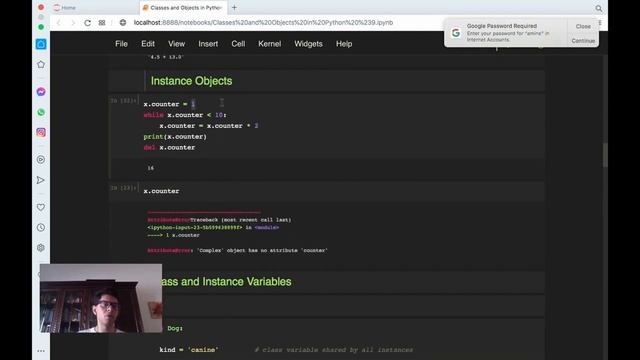Image resolution: width=640 pixels, height=360 pixels.
Task: Open Messenger in the Opera sidebar
Action: (41, 92)
